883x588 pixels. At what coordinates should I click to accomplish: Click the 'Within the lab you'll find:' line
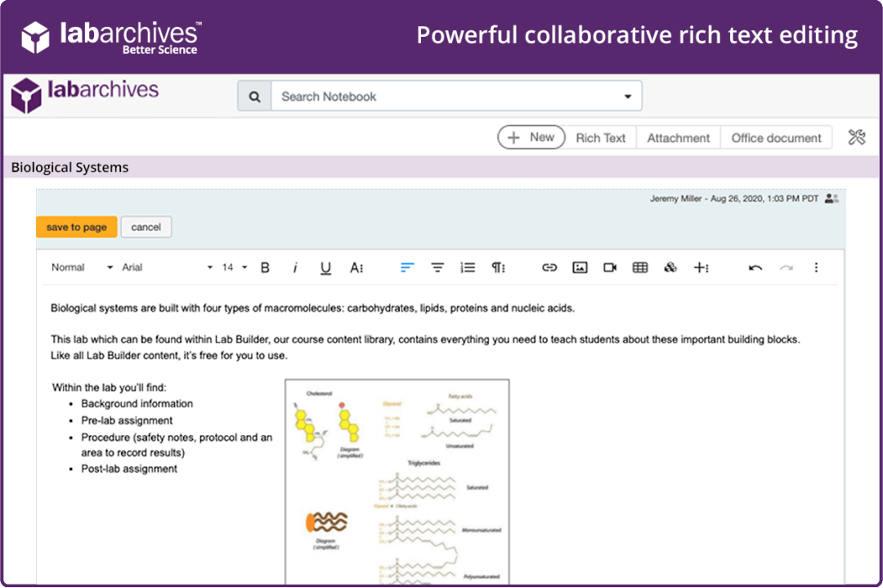pyautogui.click(x=110, y=388)
